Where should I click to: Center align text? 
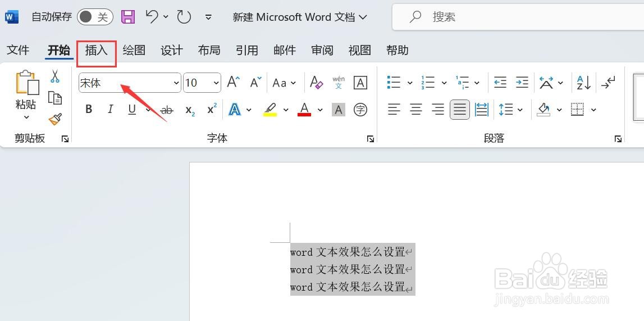416,109
